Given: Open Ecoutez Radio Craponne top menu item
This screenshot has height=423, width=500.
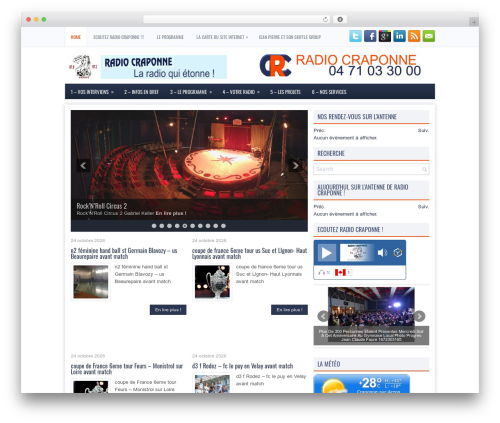Looking at the screenshot, I should 118,37.
